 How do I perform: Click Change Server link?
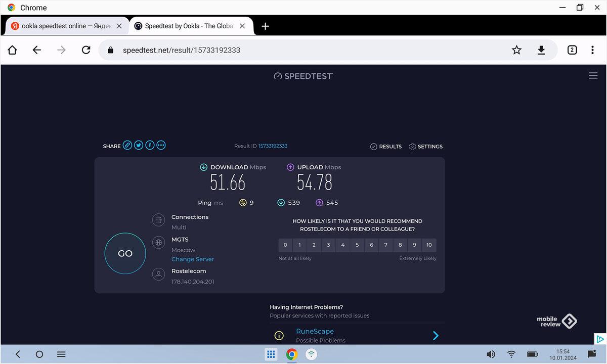(193, 259)
